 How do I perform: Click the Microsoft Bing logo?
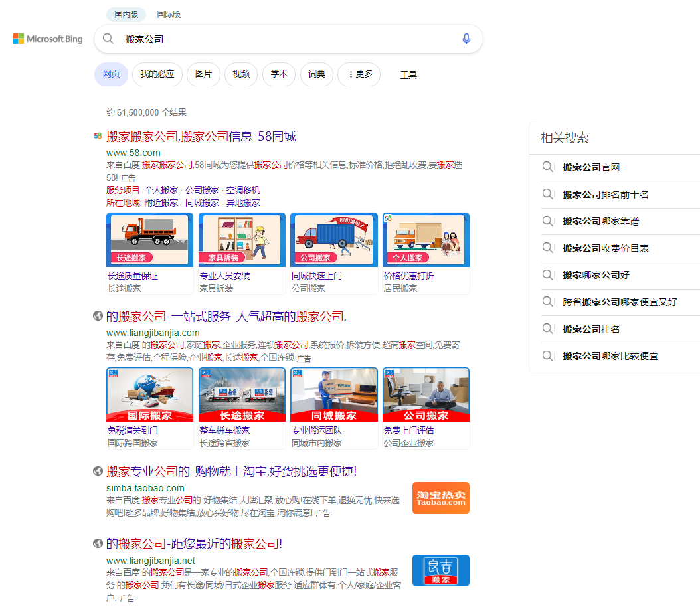pos(48,39)
